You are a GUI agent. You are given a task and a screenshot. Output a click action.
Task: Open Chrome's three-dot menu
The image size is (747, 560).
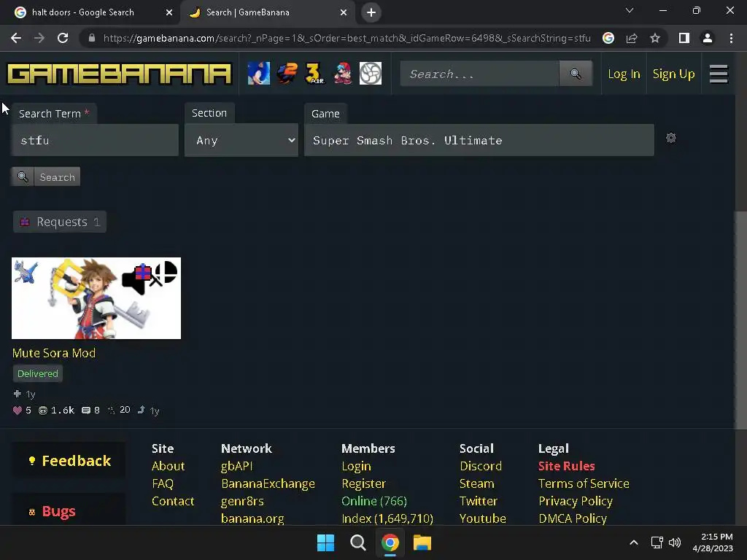click(x=731, y=38)
